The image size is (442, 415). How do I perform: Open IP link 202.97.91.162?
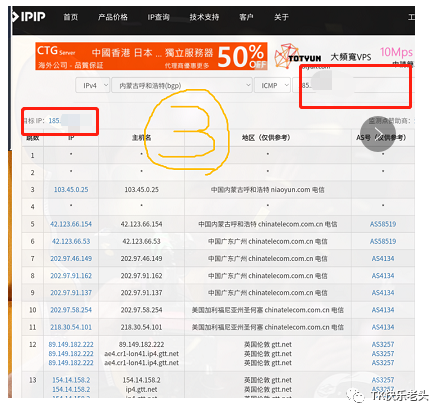[x=71, y=276]
